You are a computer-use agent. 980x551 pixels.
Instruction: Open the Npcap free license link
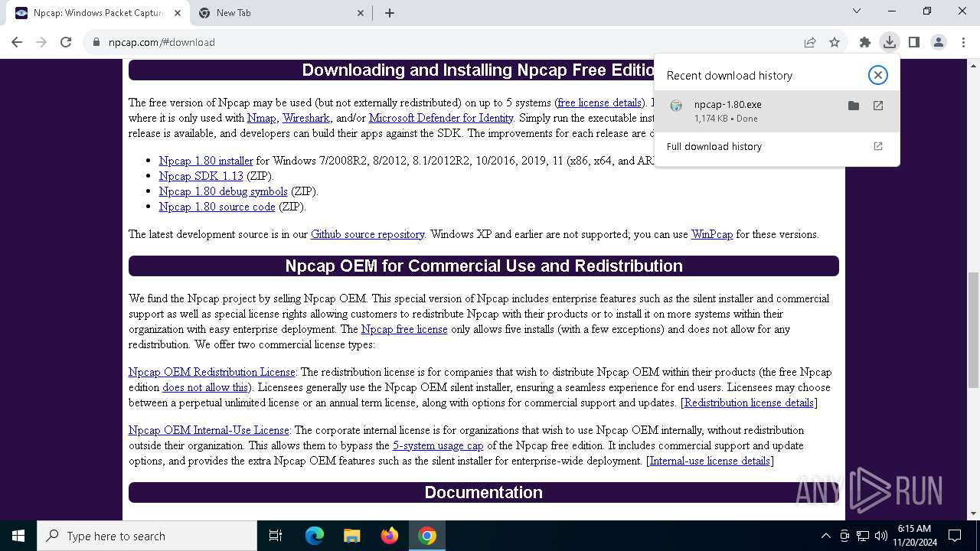tap(404, 329)
